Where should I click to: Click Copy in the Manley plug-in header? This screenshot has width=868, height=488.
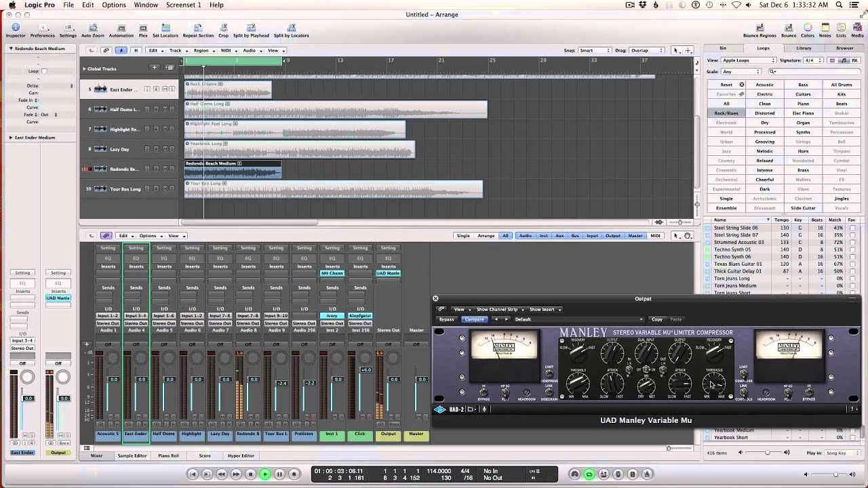(656, 319)
